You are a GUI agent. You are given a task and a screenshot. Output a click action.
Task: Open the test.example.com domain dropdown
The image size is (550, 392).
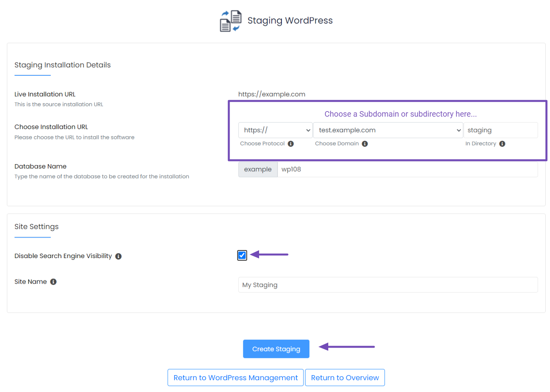[x=388, y=130]
